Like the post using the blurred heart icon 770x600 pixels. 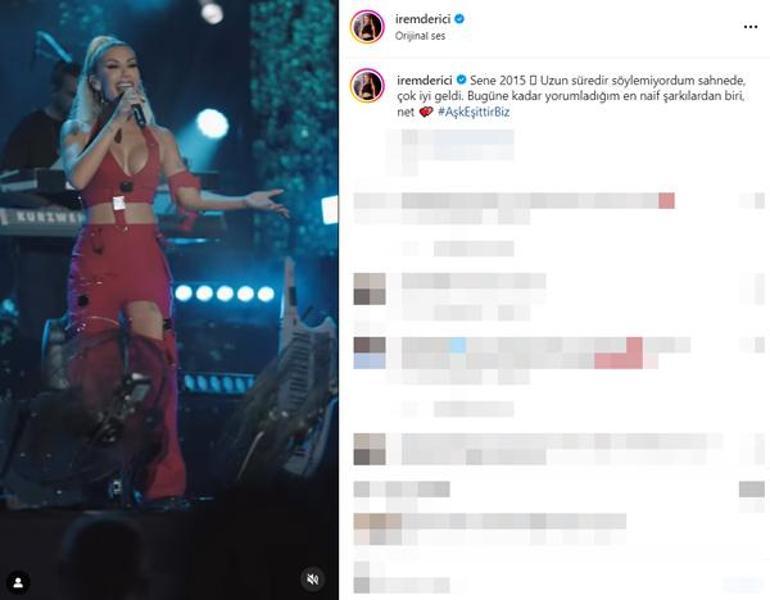[x=361, y=490]
